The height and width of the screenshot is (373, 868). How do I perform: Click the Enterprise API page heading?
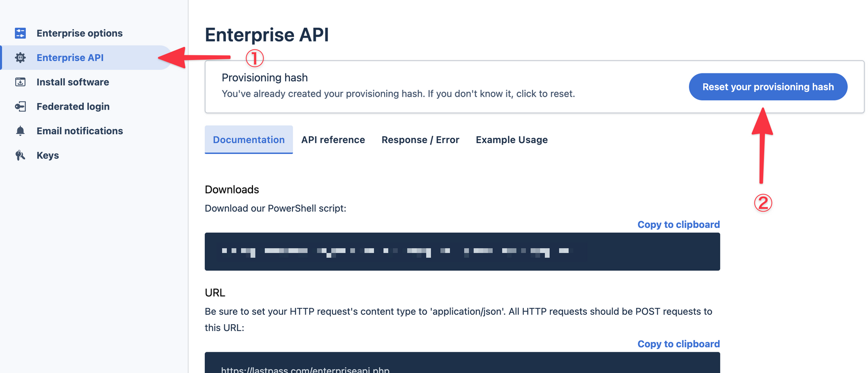pos(267,35)
